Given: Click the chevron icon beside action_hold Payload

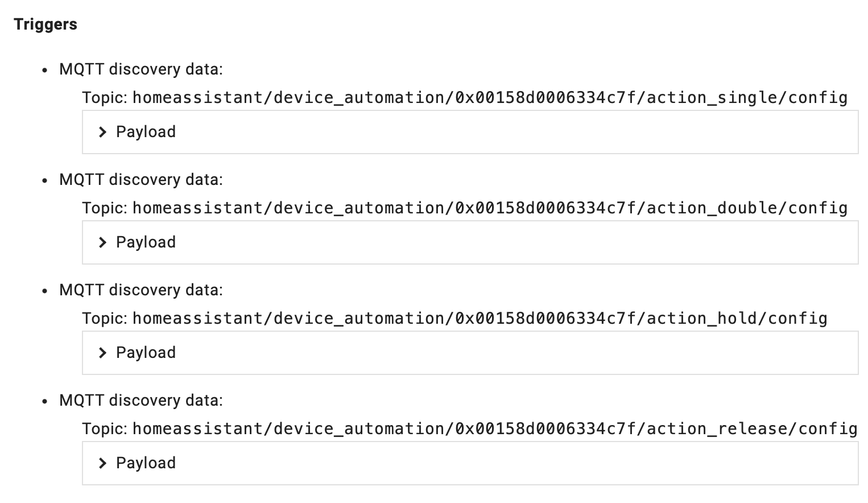Looking at the screenshot, I should pyautogui.click(x=102, y=353).
